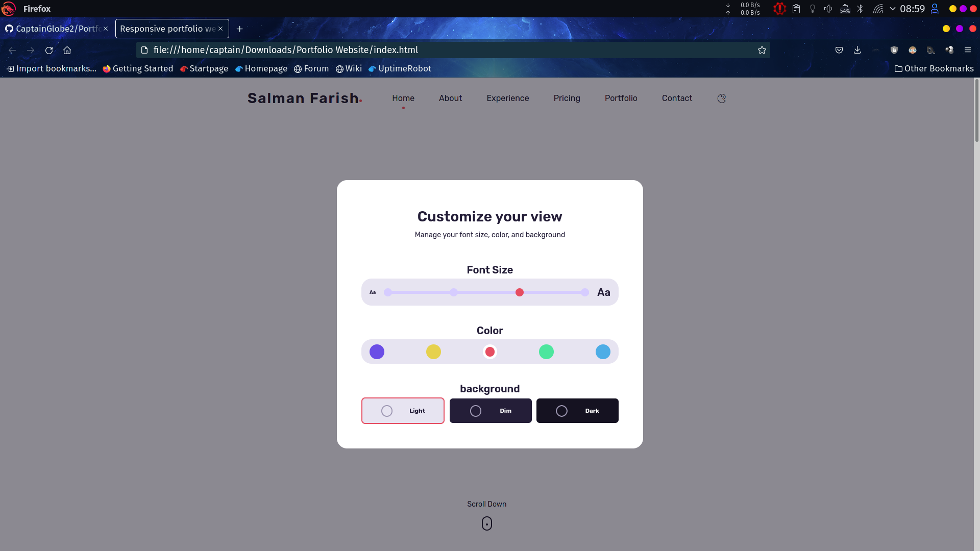The width and height of the screenshot is (980, 551).
Task: Navigate to the Contact page
Action: coord(677,98)
